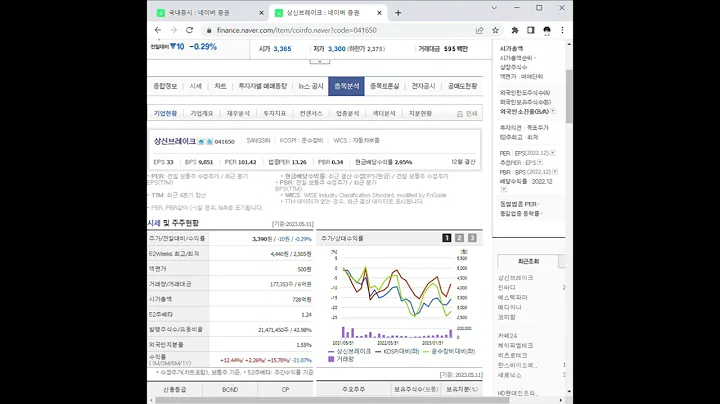The image size is (720, 404).
Task: Select the 섹터분석 sub-tab
Action: pos(384,113)
